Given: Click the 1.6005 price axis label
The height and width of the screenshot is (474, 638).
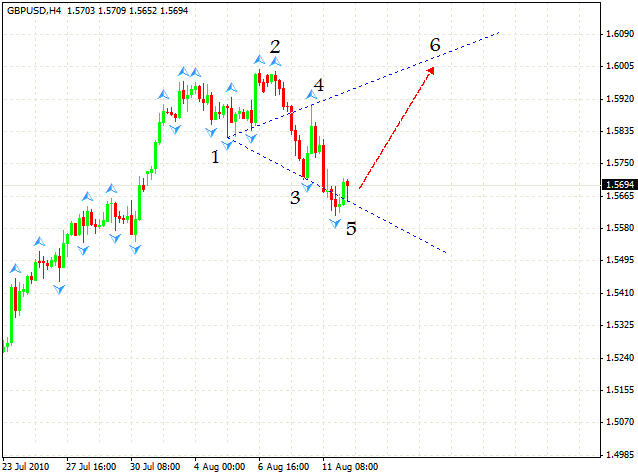Looking at the screenshot, I should [620, 66].
